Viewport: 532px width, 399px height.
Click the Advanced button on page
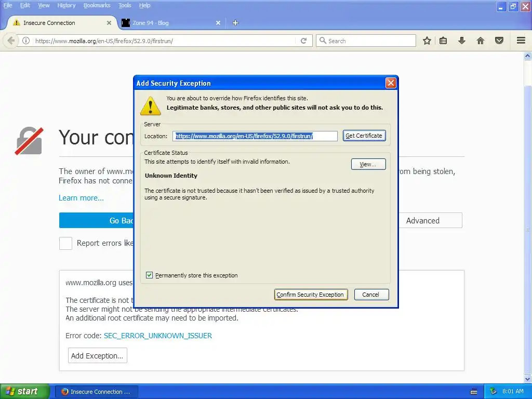[430, 220]
